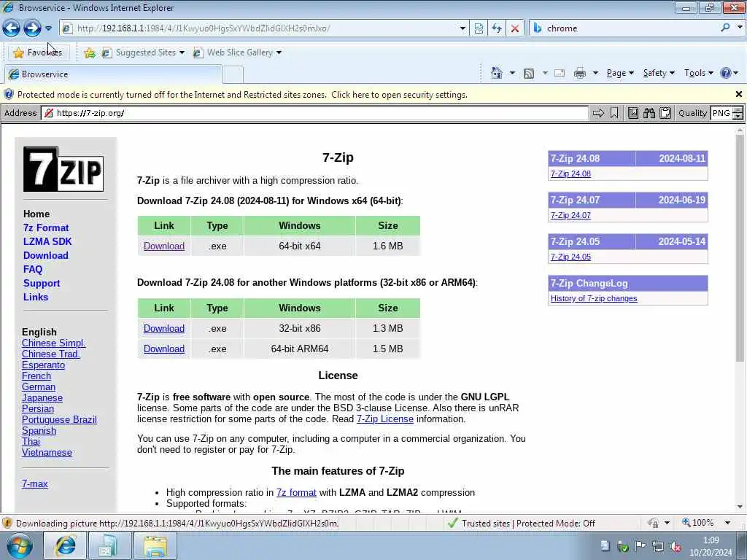Click the page vertical scrollbar thumb

pos(740,248)
